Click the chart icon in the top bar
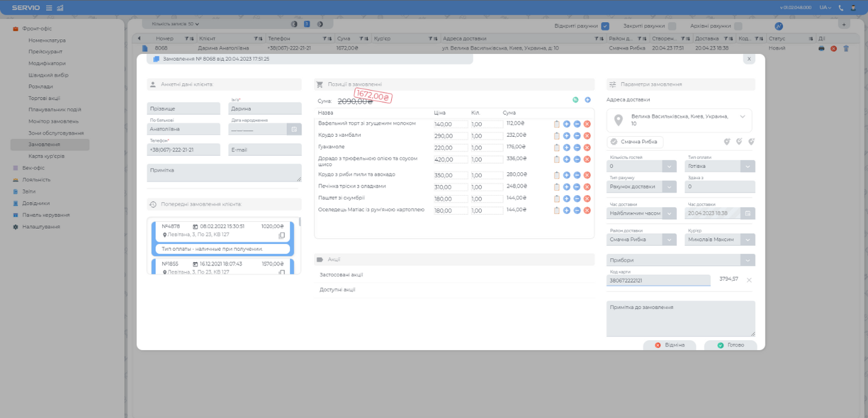Screen dimensions: 868x418 [60, 8]
